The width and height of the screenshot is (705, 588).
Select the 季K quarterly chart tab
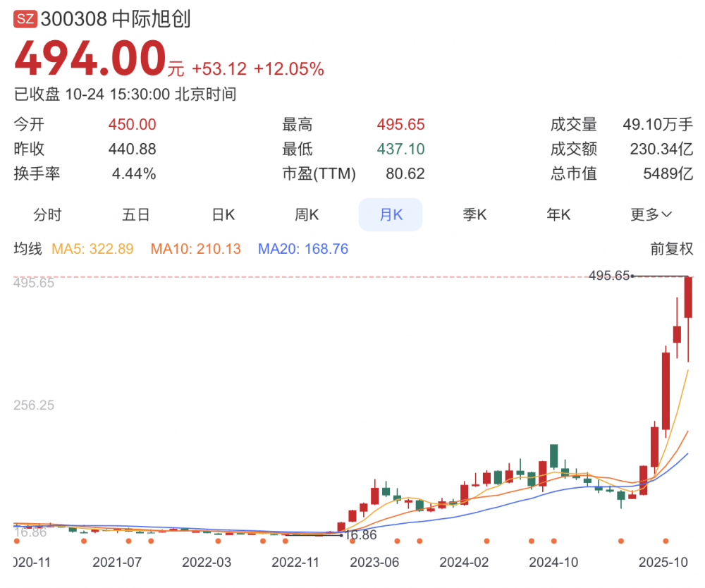click(474, 214)
